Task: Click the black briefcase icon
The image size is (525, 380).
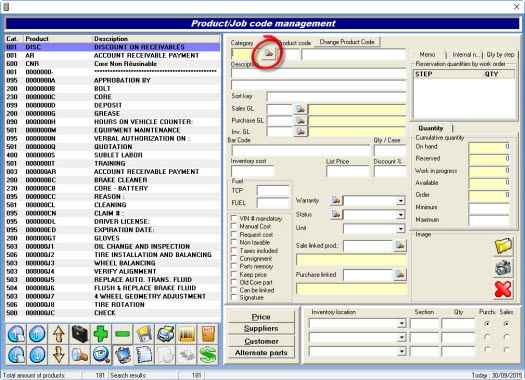Action: [80, 334]
